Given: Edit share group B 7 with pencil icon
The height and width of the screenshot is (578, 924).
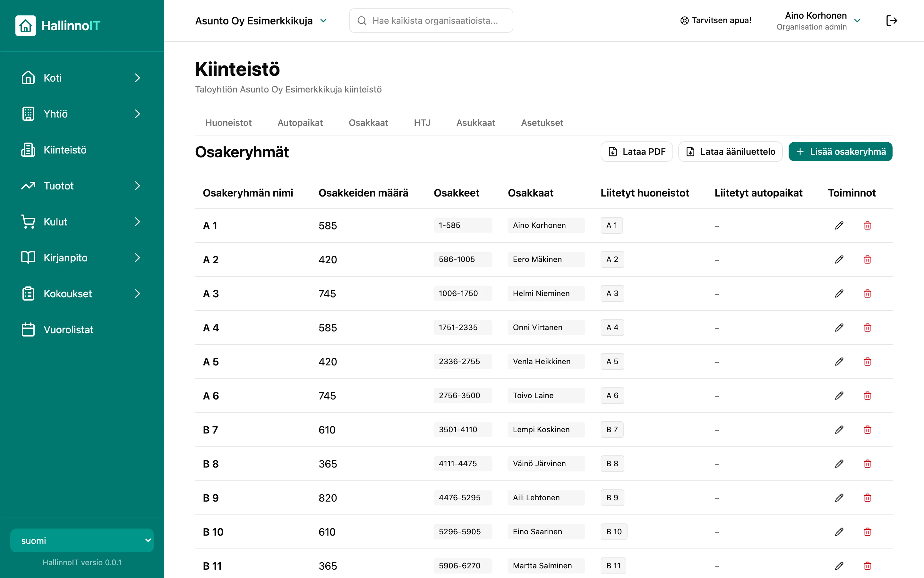Looking at the screenshot, I should click(x=839, y=430).
